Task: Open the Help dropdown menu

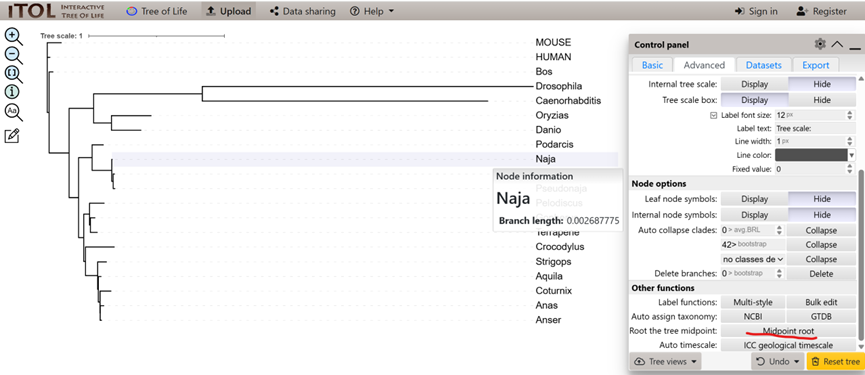Action: [x=372, y=11]
